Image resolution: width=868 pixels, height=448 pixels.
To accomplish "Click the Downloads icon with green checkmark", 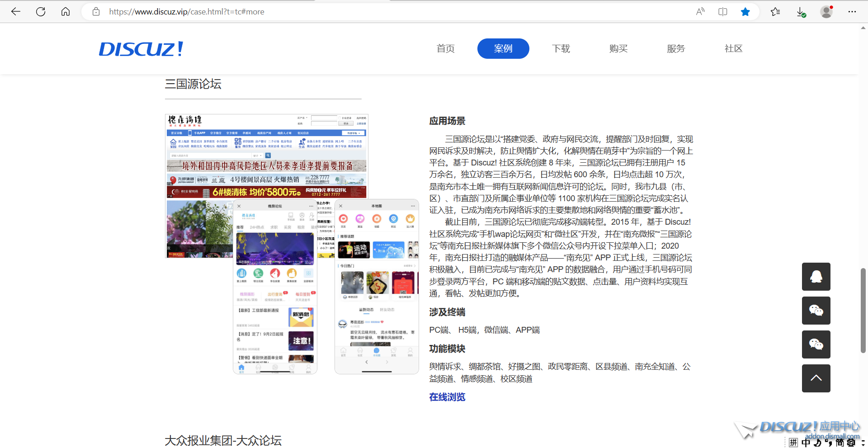I will point(801,11).
